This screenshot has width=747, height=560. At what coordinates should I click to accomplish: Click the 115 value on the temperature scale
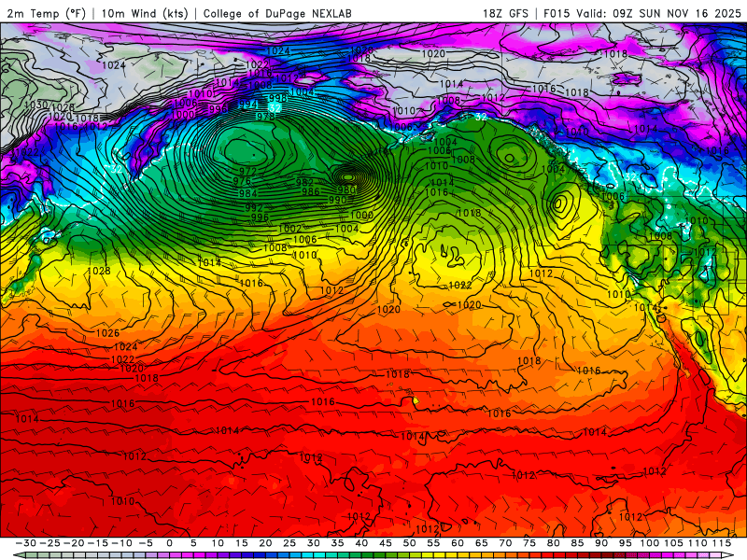pos(722,543)
